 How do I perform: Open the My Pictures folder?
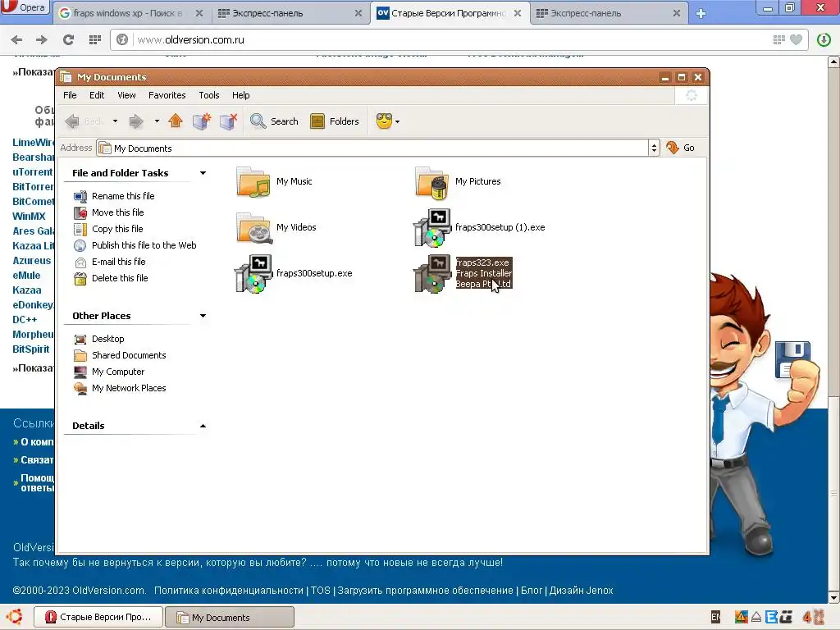point(458,181)
